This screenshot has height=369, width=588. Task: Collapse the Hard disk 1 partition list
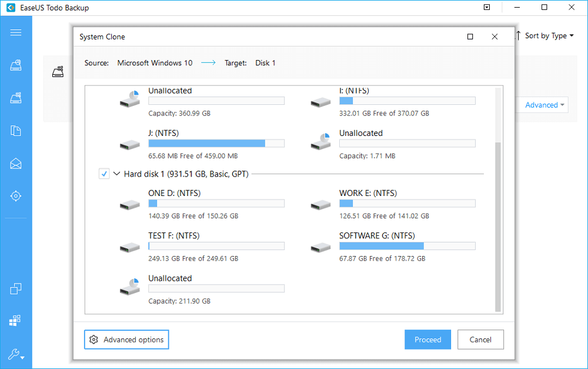116,174
